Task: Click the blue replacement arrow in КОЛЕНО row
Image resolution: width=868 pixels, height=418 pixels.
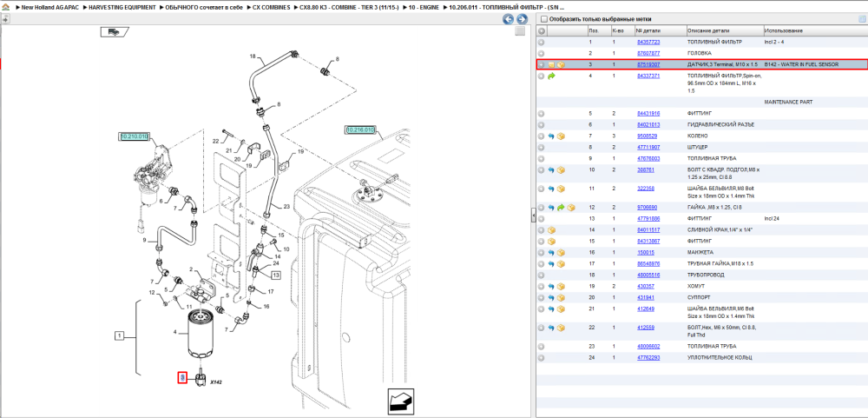Action: (x=551, y=136)
